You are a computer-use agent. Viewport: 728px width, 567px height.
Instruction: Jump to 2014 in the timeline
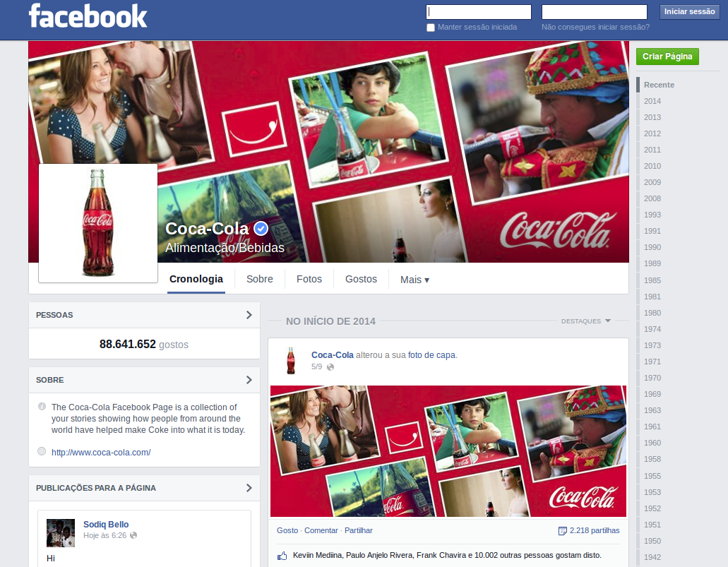(x=652, y=101)
